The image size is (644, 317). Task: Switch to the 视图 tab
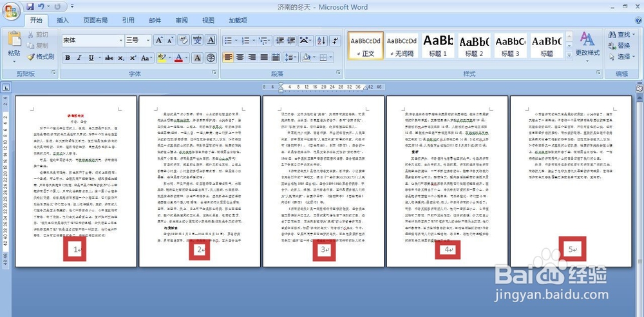point(208,21)
